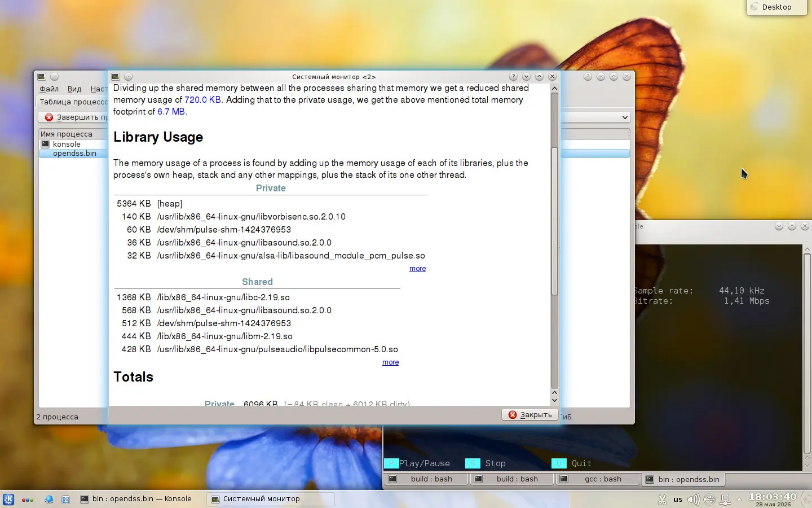Open the network connection tray icon
The width and height of the screenshot is (812, 508).
click(725, 500)
